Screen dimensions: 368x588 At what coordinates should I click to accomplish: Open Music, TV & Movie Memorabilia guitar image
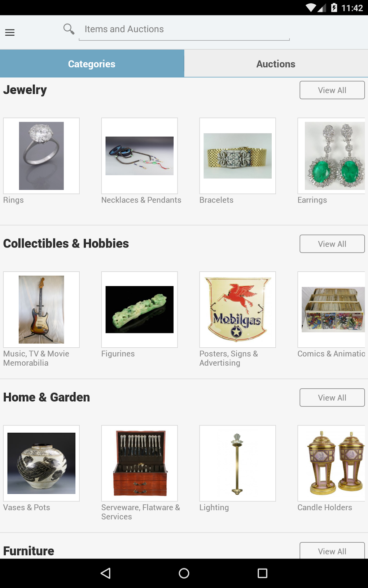pos(41,309)
